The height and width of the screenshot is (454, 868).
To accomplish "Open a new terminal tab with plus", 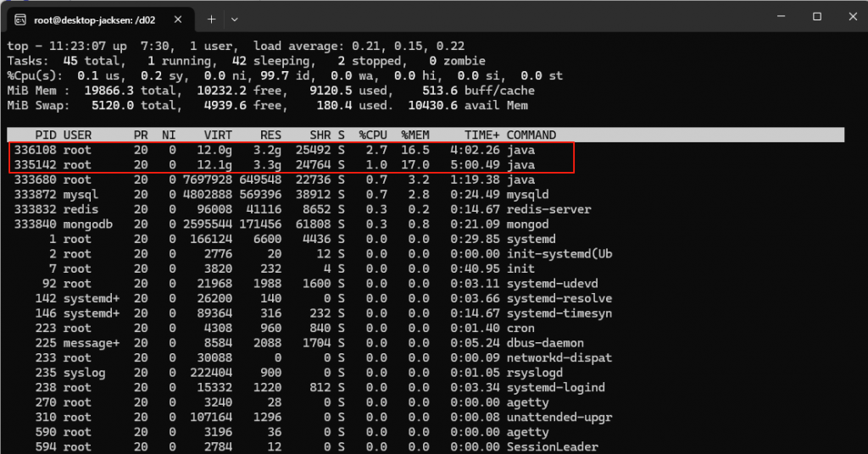I will pos(212,19).
